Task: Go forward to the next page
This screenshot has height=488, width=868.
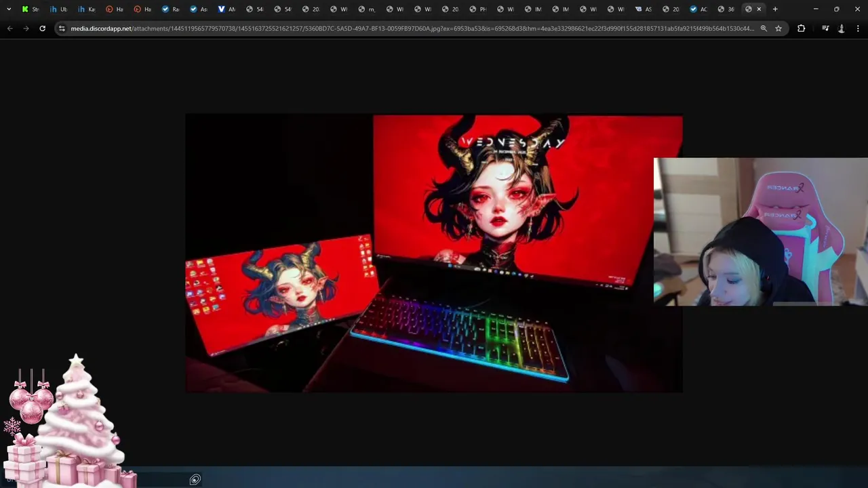Action: pyautogui.click(x=26, y=28)
